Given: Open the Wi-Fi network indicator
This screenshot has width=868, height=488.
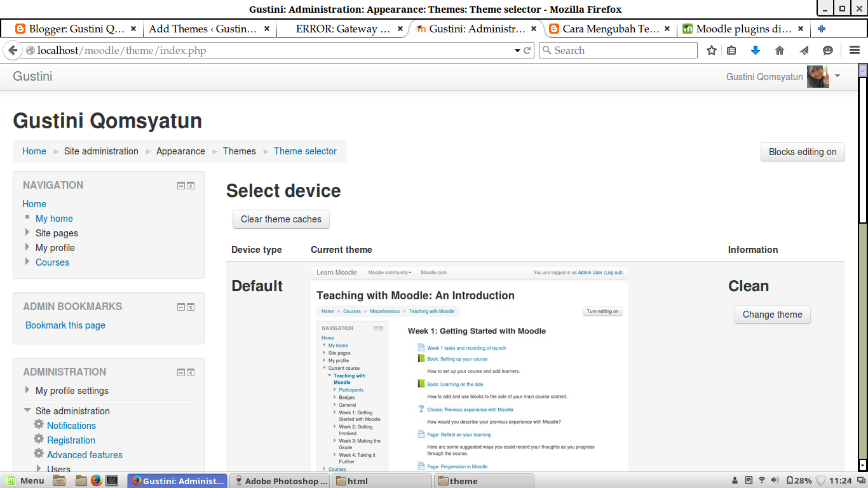Looking at the screenshot, I should click(x=762, y=480).
